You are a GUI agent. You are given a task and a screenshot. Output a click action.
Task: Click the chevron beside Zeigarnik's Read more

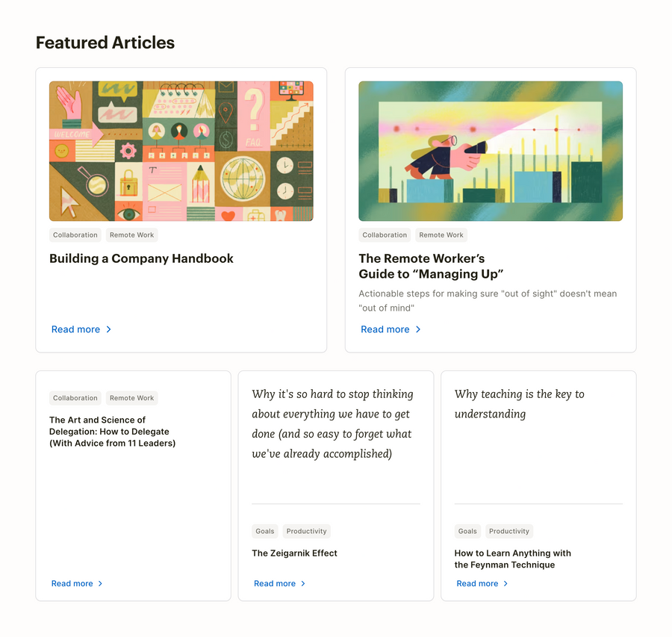tap(305, 583)
